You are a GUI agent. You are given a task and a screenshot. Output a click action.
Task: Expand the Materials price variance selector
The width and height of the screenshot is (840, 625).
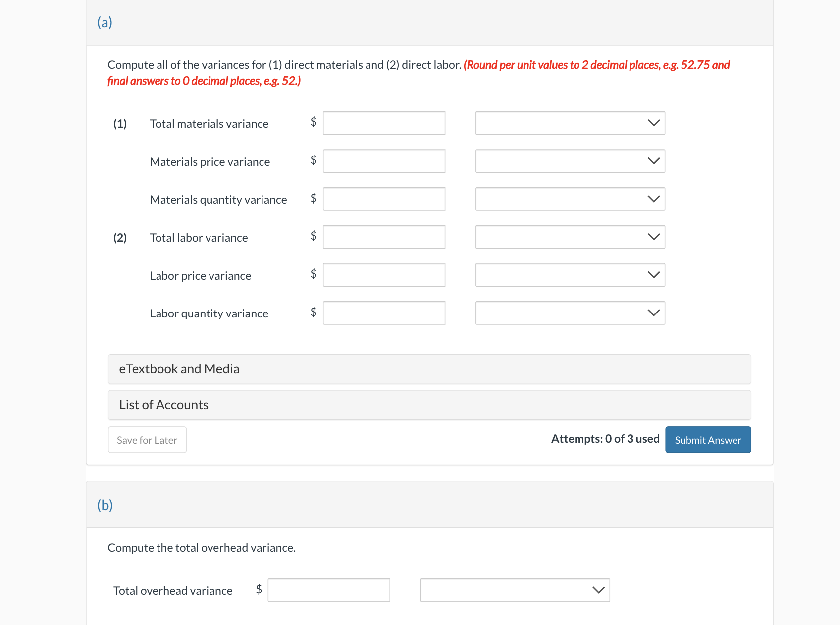570,161
